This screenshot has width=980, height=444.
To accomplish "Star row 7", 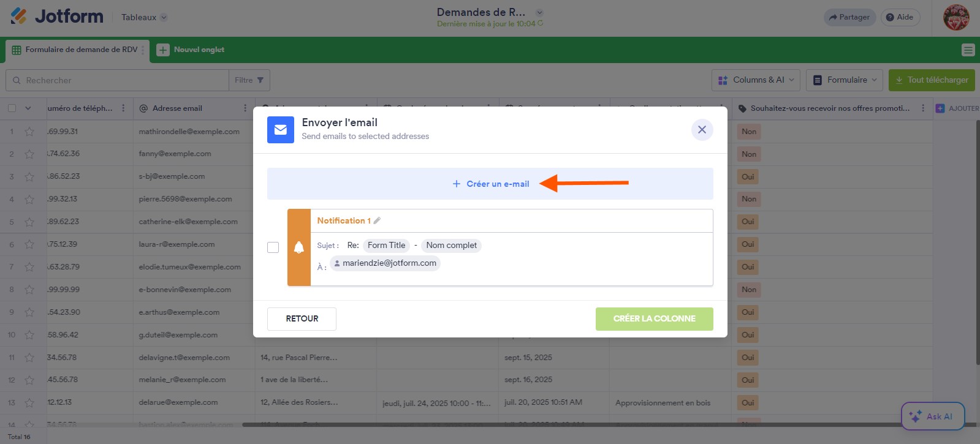I will point(29,268).
